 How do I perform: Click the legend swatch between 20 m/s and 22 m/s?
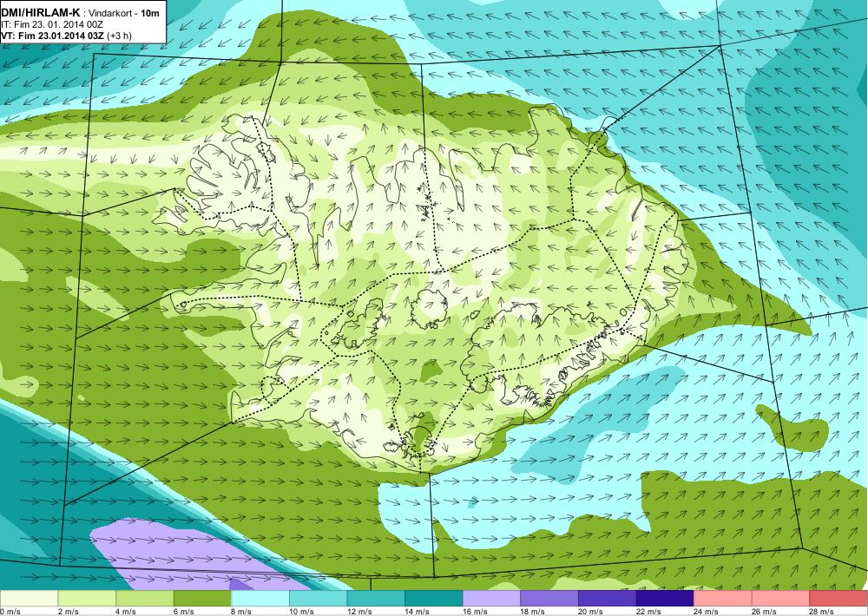pyautogui.click(x=608, y=599)
